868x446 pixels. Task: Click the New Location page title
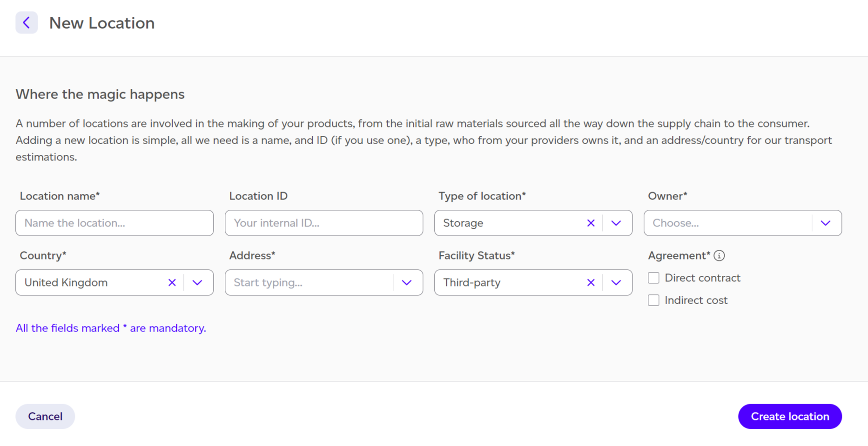tap(102, 23)
